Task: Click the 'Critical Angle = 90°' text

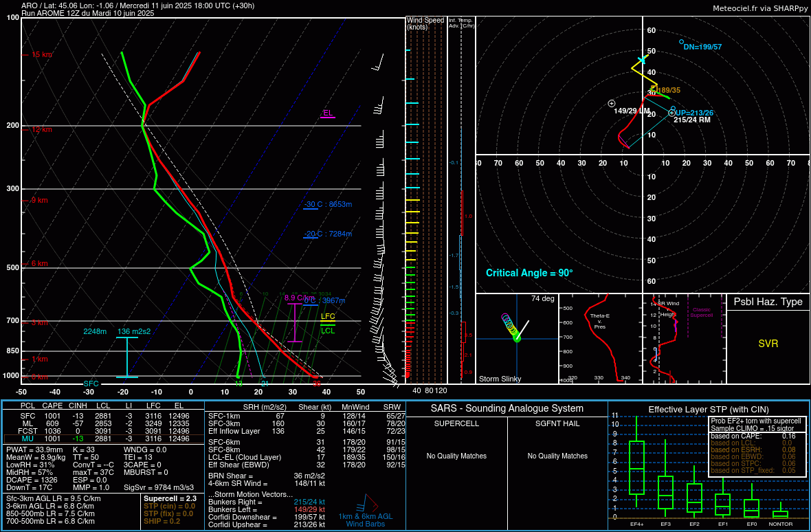Action: [529, 272]
